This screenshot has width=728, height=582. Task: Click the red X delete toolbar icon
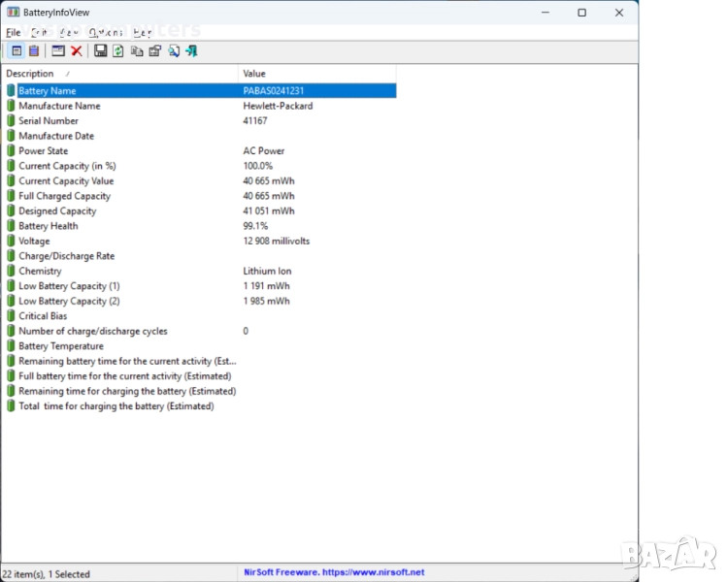coord(76,50)
